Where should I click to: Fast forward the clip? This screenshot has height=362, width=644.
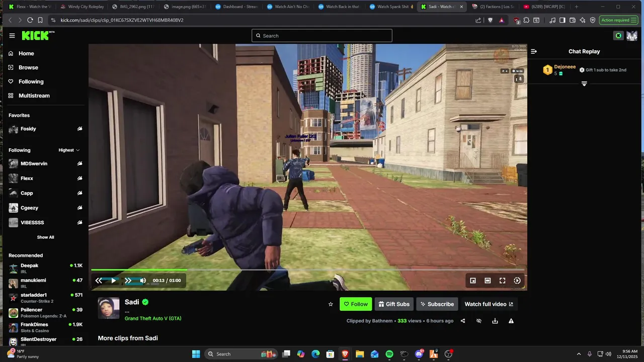click(128, 281)
